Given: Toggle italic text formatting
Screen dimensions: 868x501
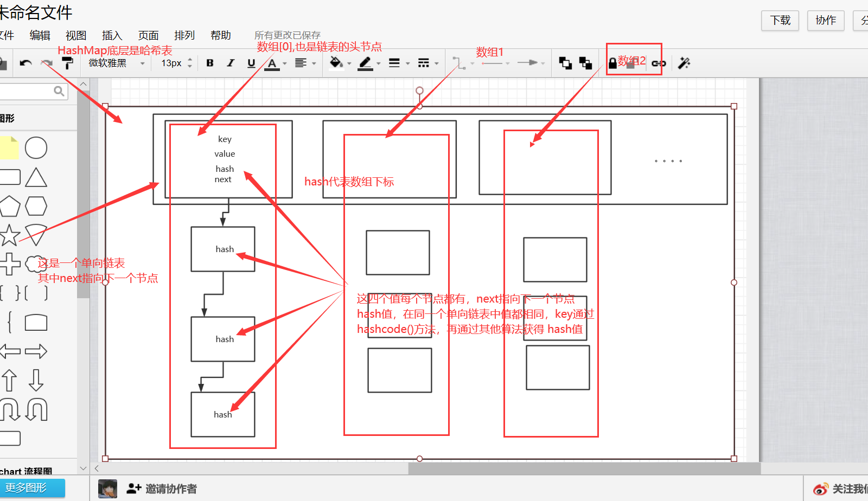Looking at the screenshot, I should pos(231,63).
